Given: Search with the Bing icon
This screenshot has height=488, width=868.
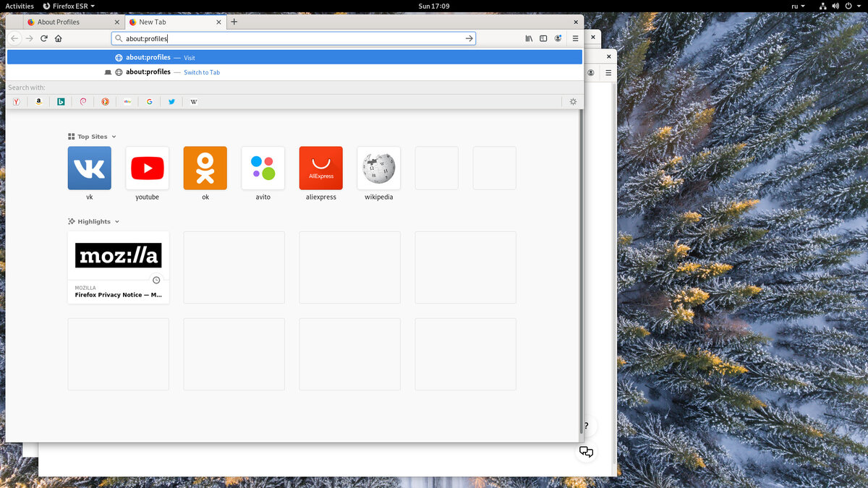Looking at the screenshot, I should point(61,101).
